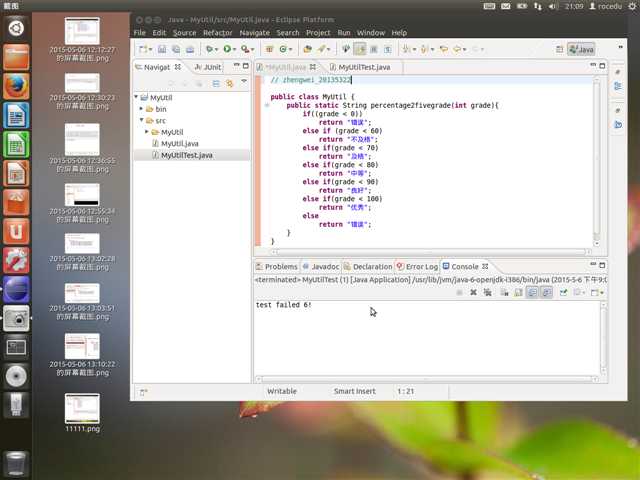Viewport: 640px width, 480px height.
Task: Expand the bin folder
Action: pos(141,109)
